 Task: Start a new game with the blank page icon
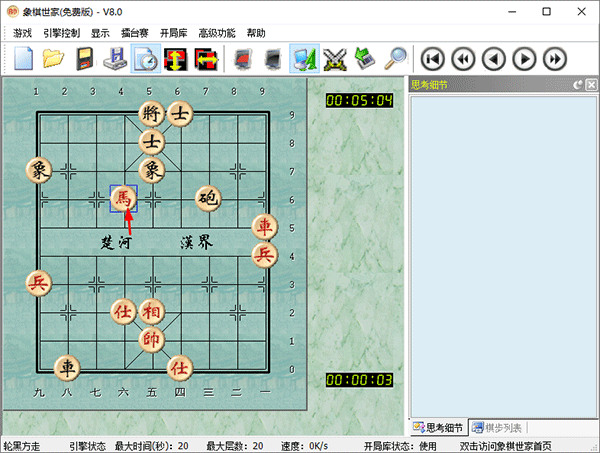tap(23, 59)
